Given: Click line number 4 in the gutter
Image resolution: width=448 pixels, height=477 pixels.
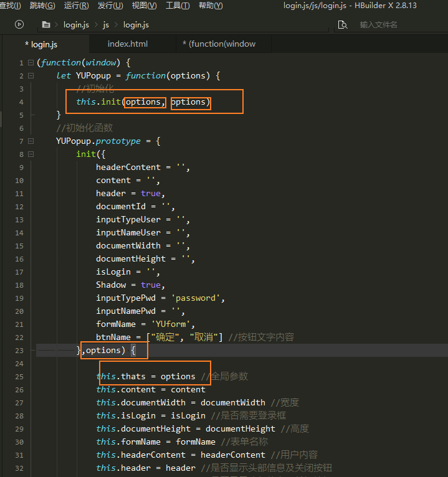Looking at the screenshot, I should [x=21, y=102].
